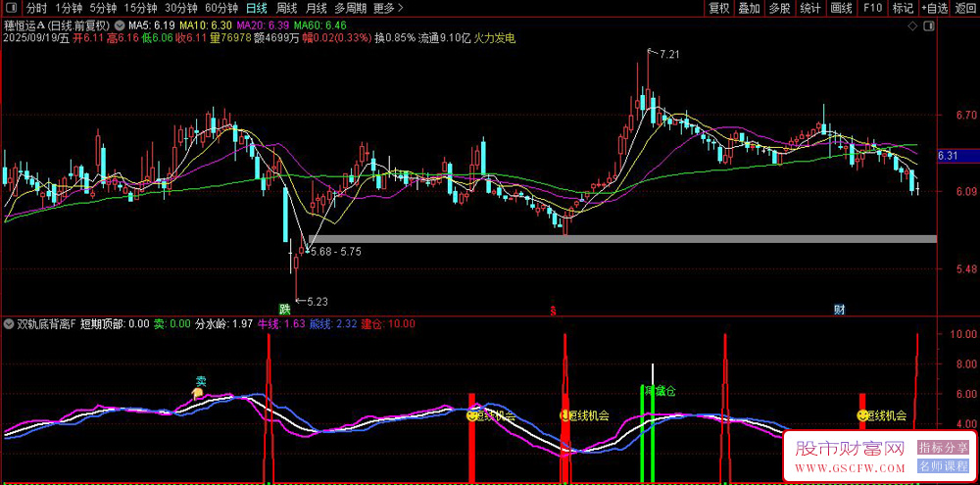Viewport: 980px width, 485px height.
Task: Open the dropdown arrow beside 双轨底背离F indicator
Action: point(8,323)
